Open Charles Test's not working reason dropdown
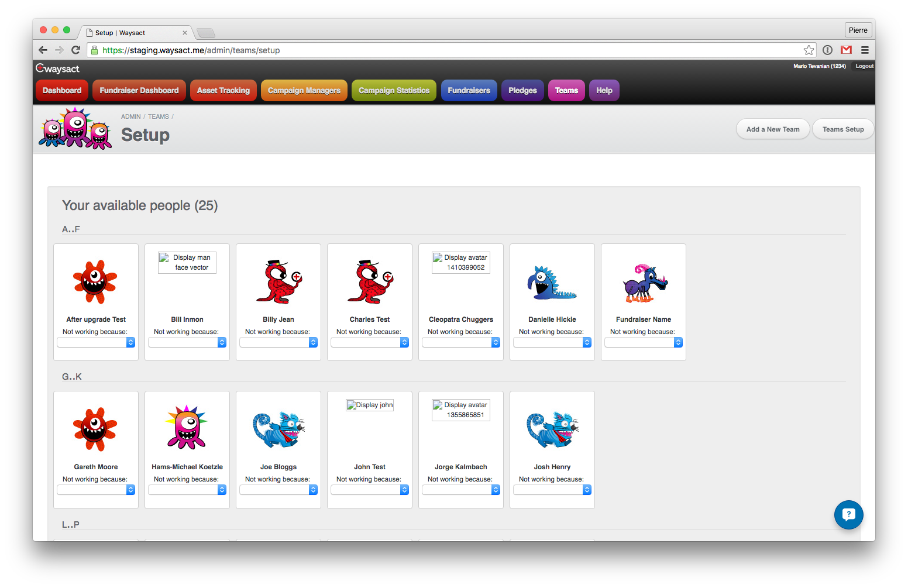908x588 pixels. point(370,343)
